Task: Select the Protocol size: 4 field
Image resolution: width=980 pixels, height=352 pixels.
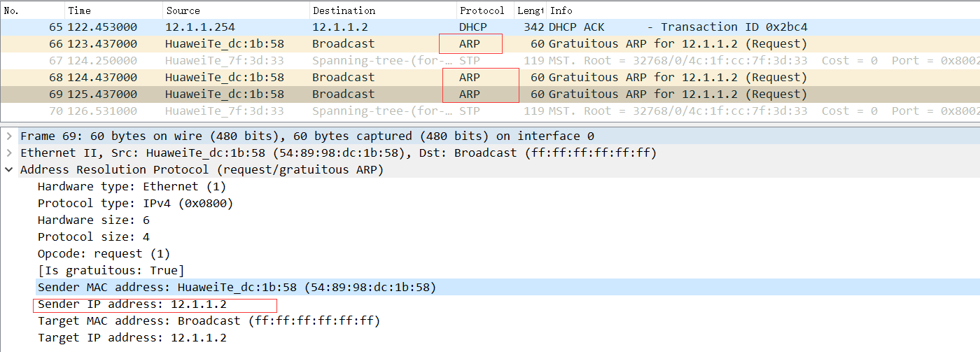Action: [94, 237]
